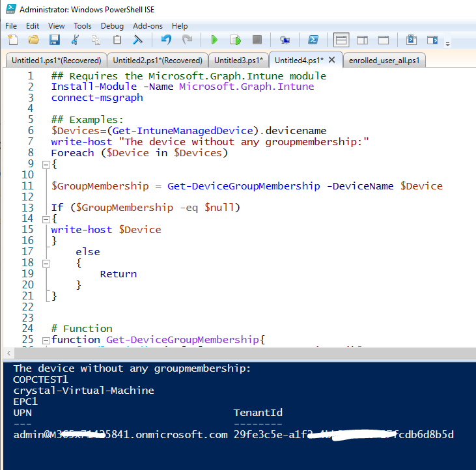This screenshot has height=470, width=476.
Task: Paste from clipboard icon
Action: 117,40
